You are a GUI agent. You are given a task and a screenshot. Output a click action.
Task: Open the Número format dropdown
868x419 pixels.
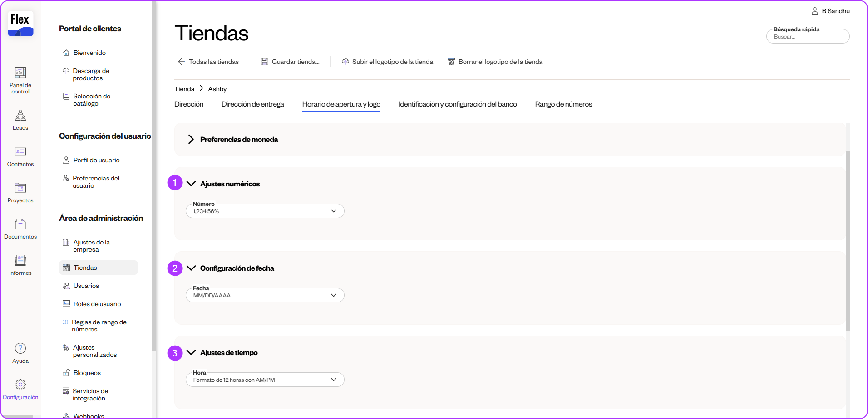[265, 211]
